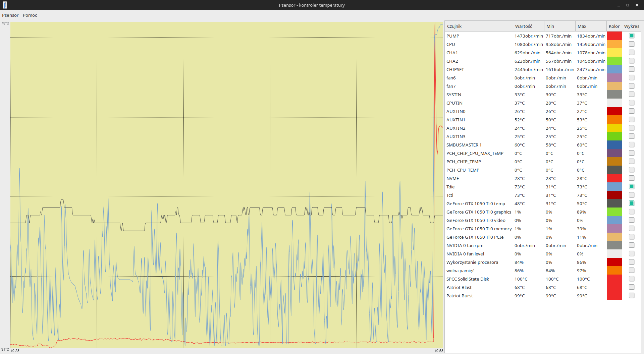Click the red color swatch for PUMP
This screenshot has width=644, height=354.
[614, 36]
